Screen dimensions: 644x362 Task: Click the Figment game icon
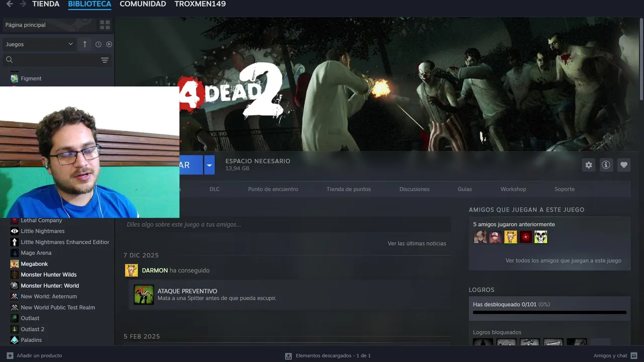coord(15,78)
